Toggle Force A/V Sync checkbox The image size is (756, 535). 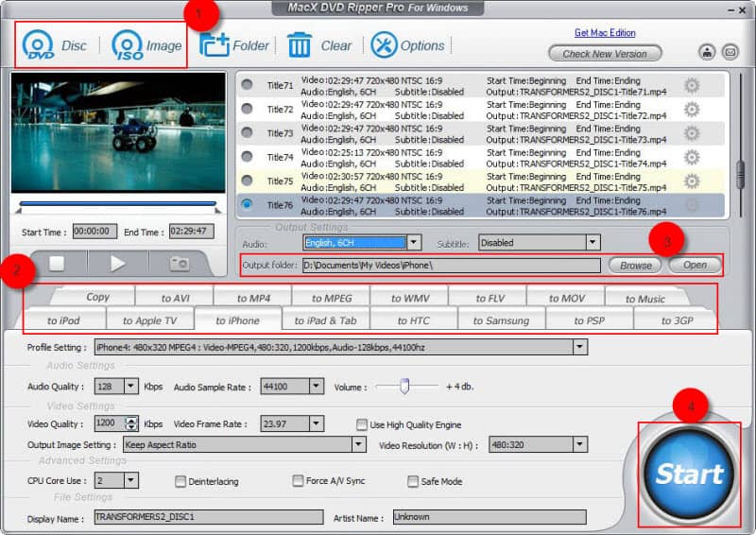click(x=298, y=480)
